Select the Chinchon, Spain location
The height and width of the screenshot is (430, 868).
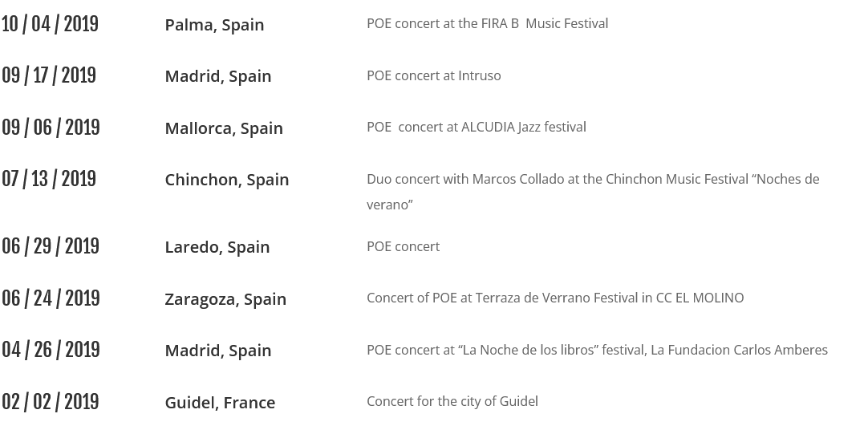click(x=227, y=180)
